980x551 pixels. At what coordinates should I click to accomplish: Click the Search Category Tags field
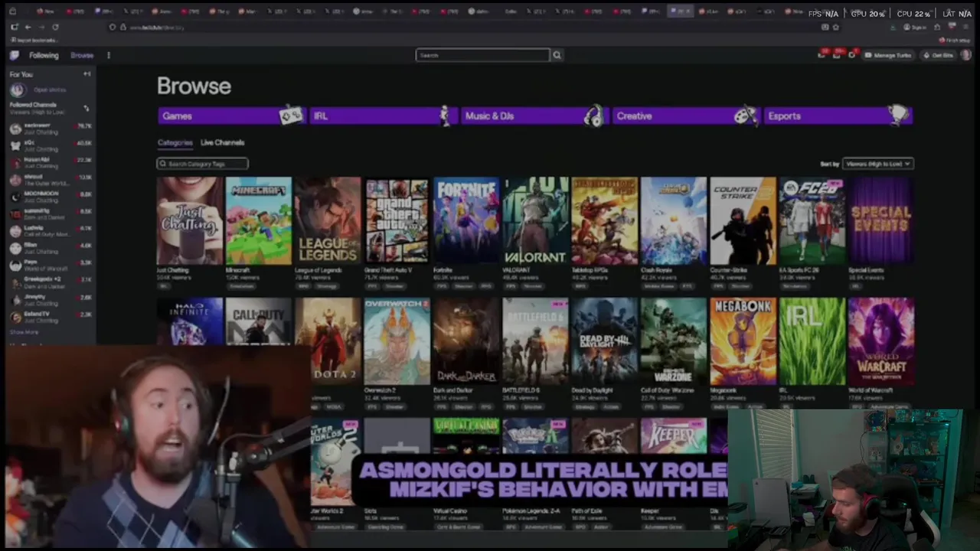point(202,164)
